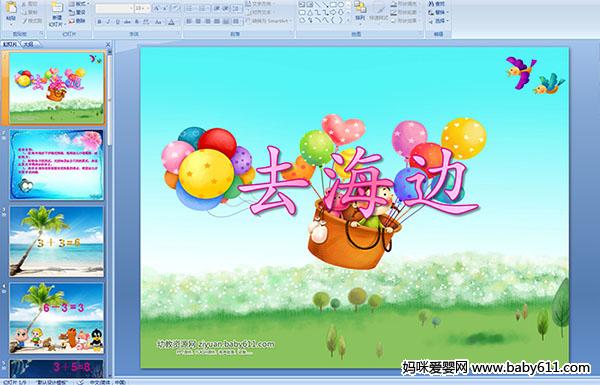
Task: Align text right
Action: (x=207, y=21)
